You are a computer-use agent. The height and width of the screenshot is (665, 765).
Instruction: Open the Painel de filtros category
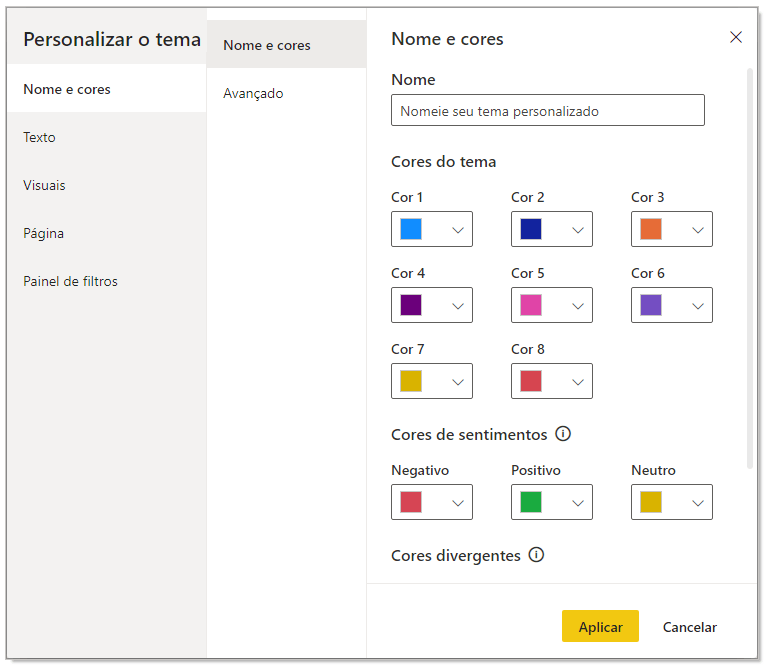point(106,281)
